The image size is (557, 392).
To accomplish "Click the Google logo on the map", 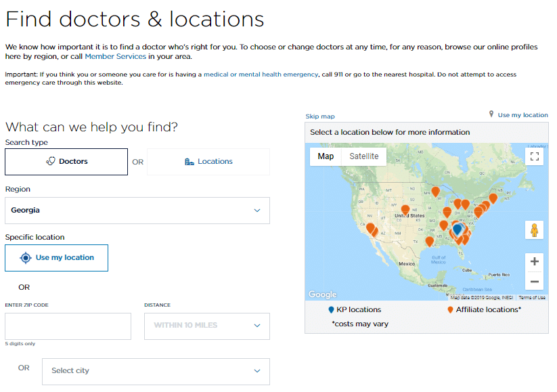I will (x=323, y=295).
